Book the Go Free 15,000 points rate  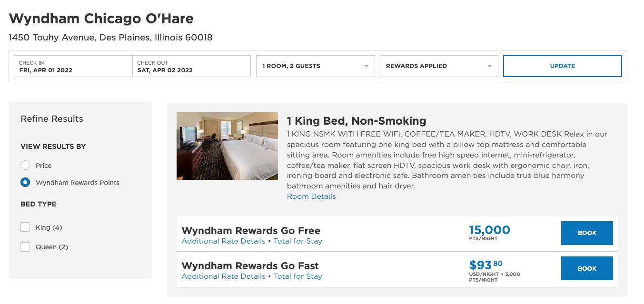[x=587, y=233]
